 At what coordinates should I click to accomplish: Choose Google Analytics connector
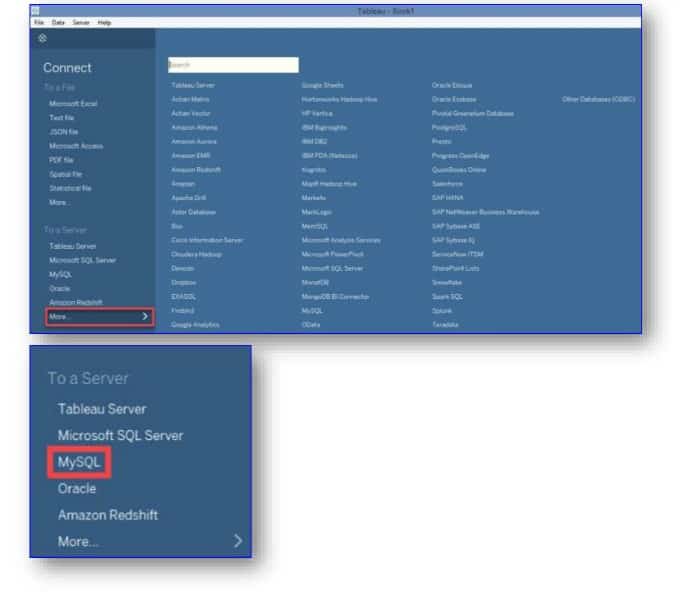coord(195,325)
